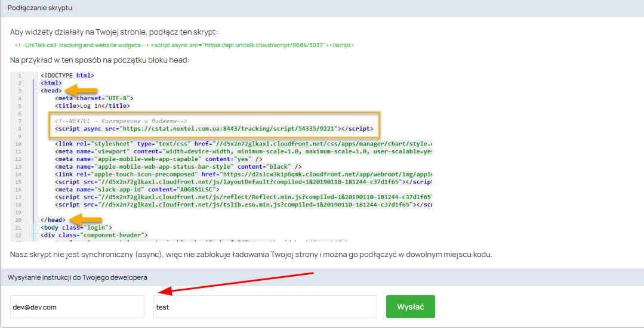Click the Wysyłanie instrukcji do Twojego dewelopera header
This screenshot has height=328, width=644.
click(77, 277)
